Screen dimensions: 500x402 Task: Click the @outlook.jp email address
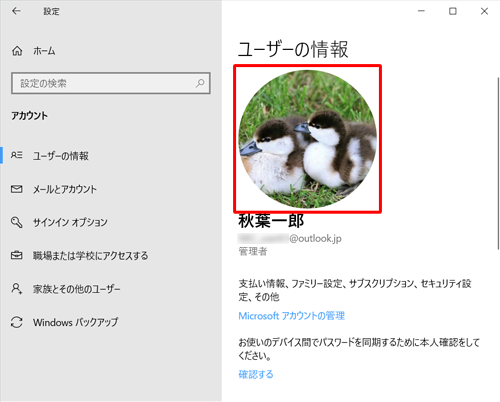(290, 239)
